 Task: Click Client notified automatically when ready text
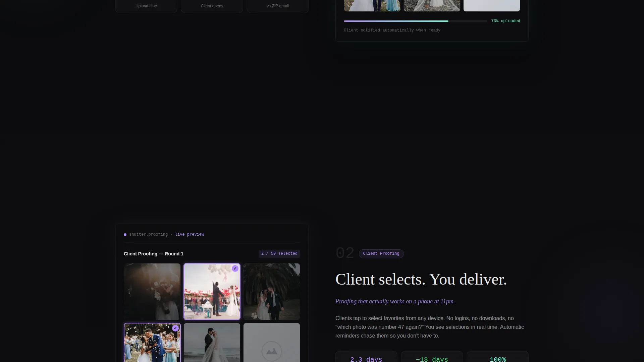click(392, 30)
